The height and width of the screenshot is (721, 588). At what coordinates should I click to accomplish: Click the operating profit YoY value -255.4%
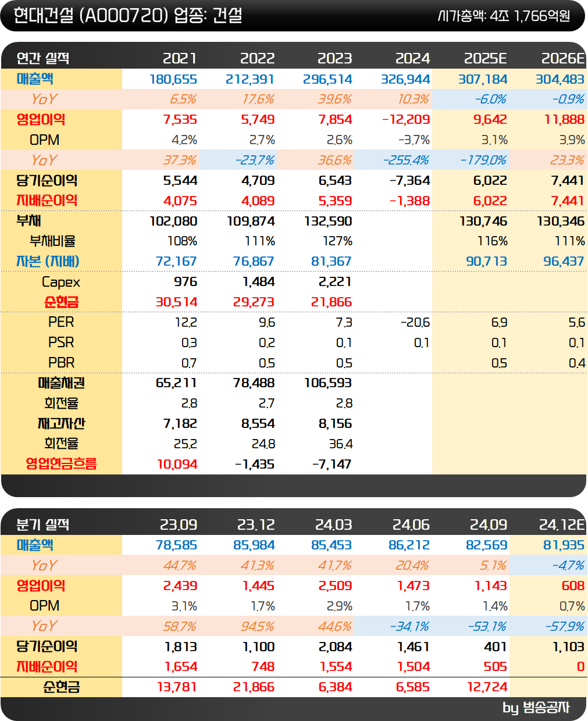(406, 160)
